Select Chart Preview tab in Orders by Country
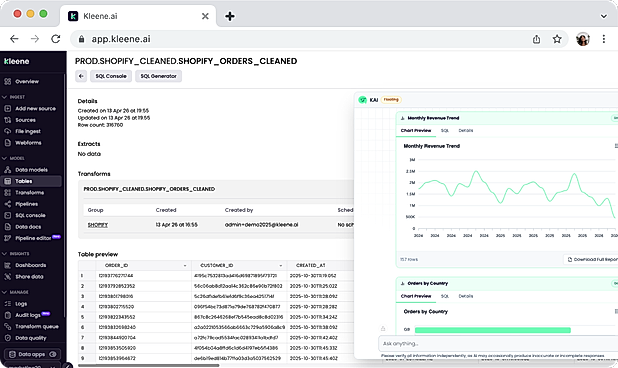Viewport: 618px width, 368px height. [416, 296]
